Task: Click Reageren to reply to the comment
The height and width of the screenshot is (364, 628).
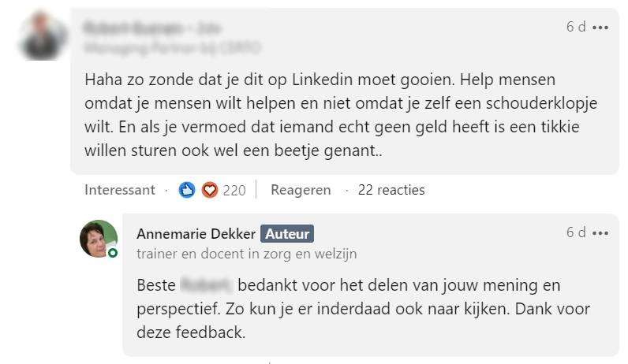Action: click(301, 190)
